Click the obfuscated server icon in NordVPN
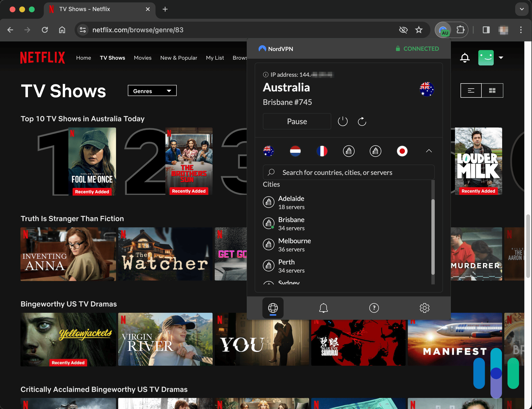The width and height of the screenshot is (532, 409). [x=349, y=150]
